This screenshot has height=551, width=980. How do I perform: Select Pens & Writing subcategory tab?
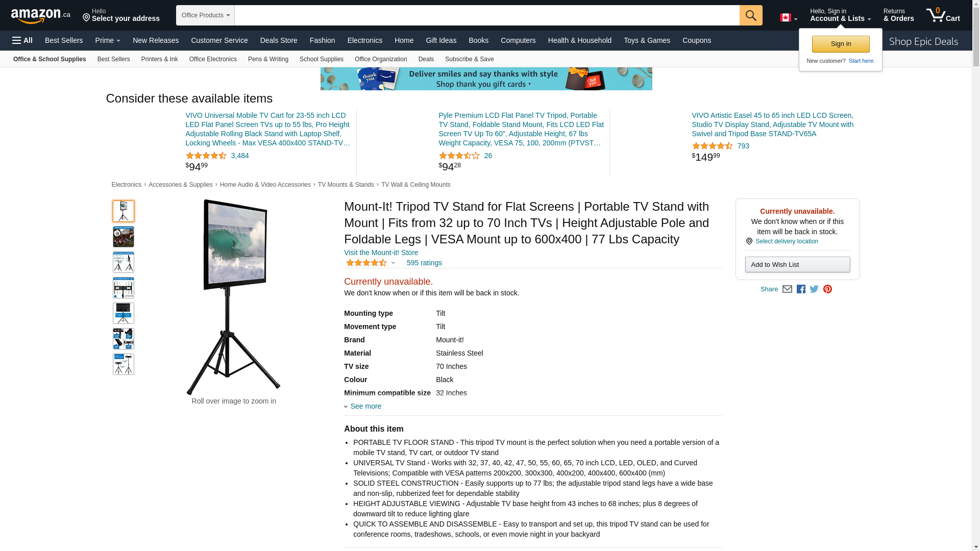[268, 59]
